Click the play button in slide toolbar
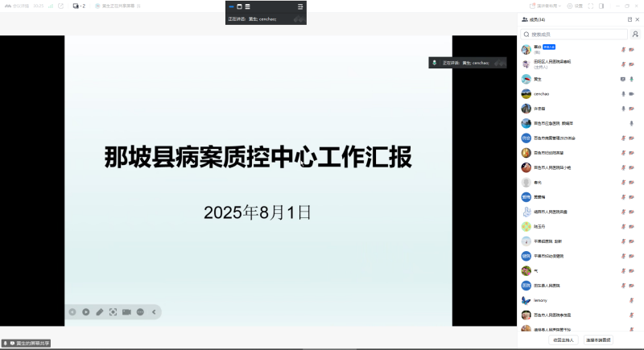This screenshot has height=350, width=644. point(85,311)
